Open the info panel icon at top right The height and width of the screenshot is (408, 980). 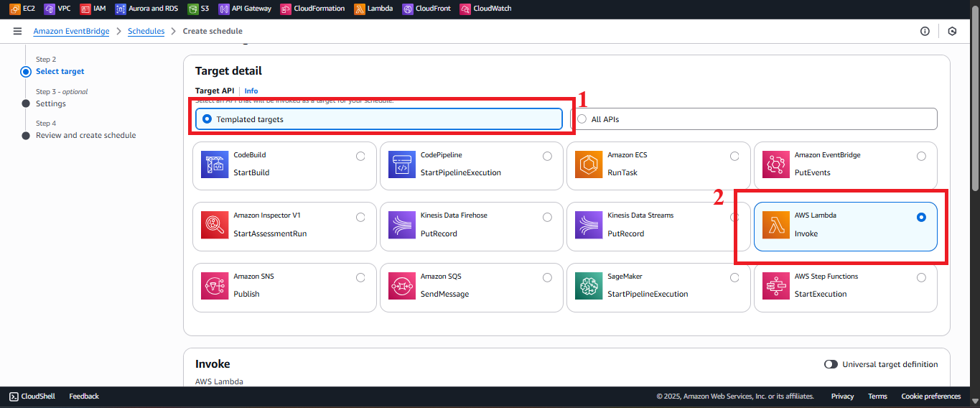[925, 31]
